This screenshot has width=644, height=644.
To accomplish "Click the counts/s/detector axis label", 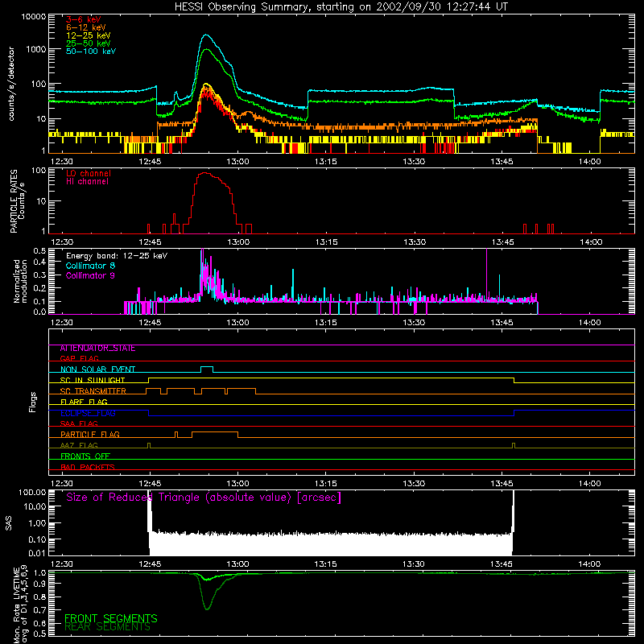I will [x=11, y=84].
